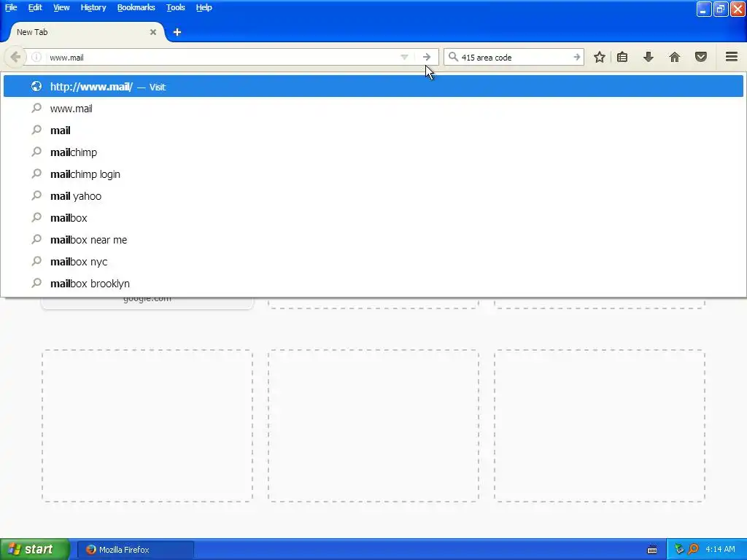Select the 'mailbox' suggestion

tap(373, 218)
